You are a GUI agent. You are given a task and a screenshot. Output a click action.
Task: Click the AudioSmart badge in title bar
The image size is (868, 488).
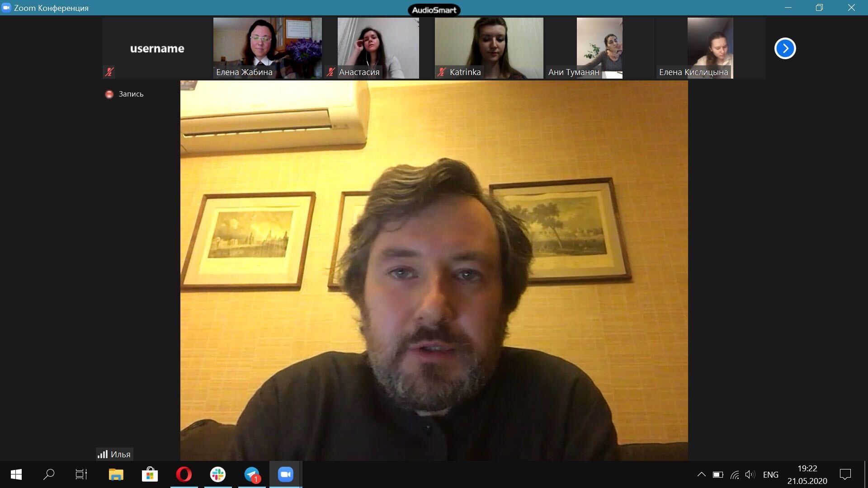tap(434, 10)
